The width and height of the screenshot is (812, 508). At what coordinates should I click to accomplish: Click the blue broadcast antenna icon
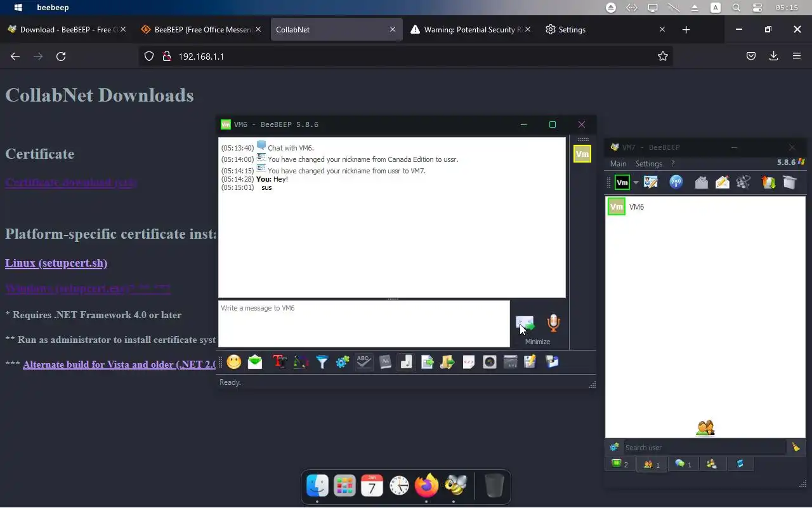click(676, 183)
